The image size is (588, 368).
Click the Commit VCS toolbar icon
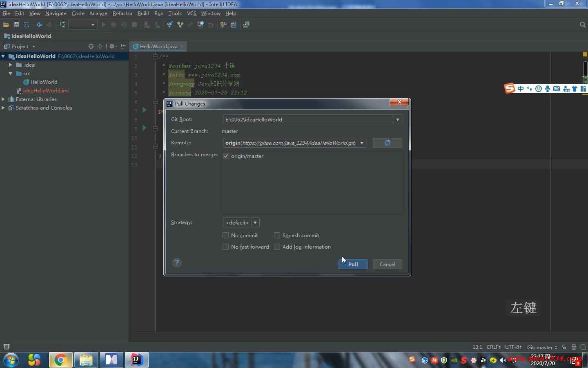(x=180, y=25)
